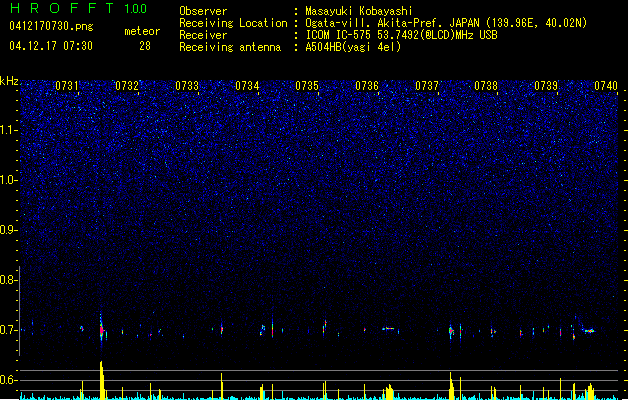Click the 0.7 frequency axis label
The width and height of the screenshot is (629, 400).
8,330
